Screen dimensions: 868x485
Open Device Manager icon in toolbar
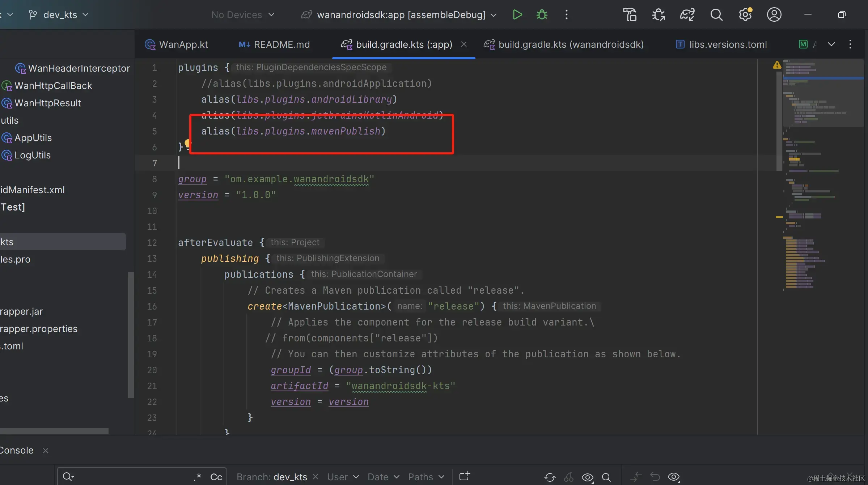[x=630, y=15]
